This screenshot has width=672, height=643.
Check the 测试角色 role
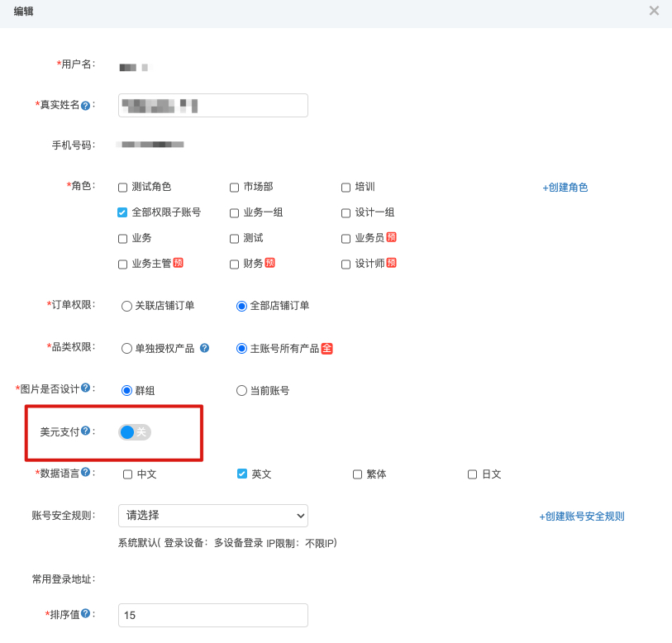(x=122, y=188)
